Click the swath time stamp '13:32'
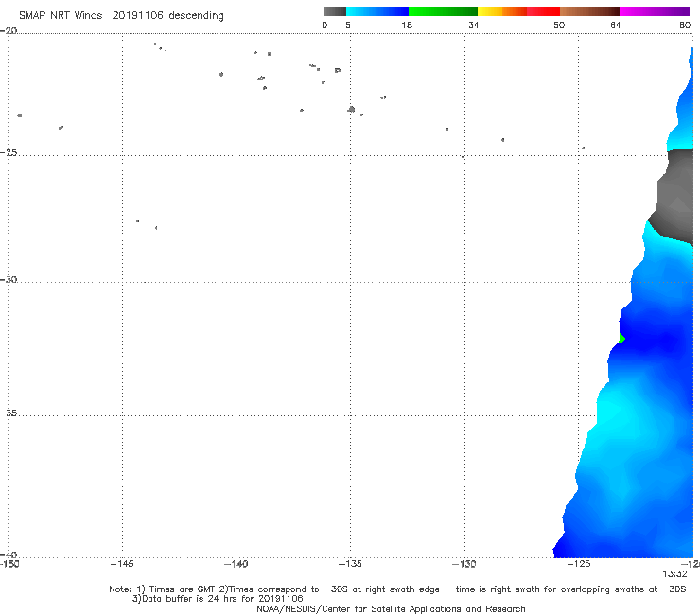The width and height of the screenshot is (700, 615). click(x=674, y=574)
